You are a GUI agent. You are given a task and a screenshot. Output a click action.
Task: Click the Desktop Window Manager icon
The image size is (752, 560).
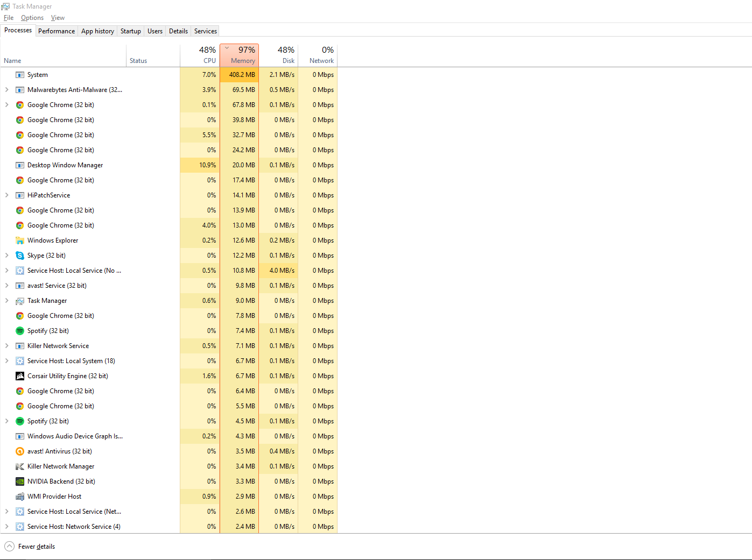coord(20,165)
